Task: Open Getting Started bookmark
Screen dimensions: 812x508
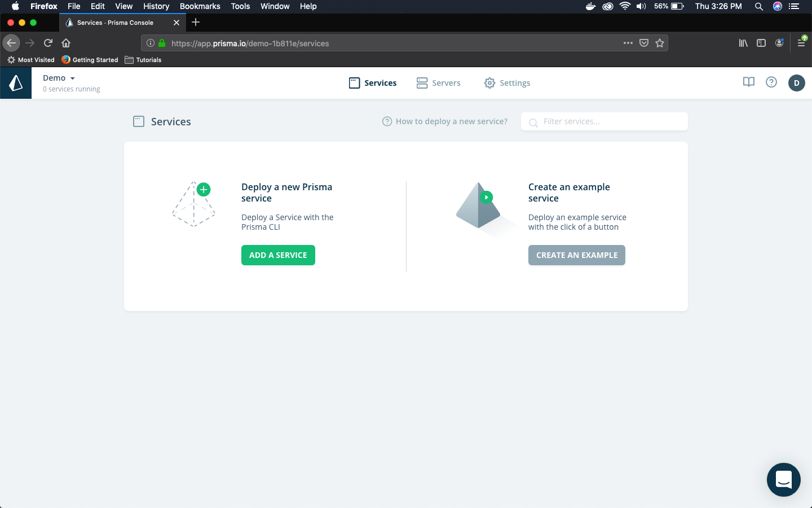Action: pyautogui.click(x=90, y=60)
